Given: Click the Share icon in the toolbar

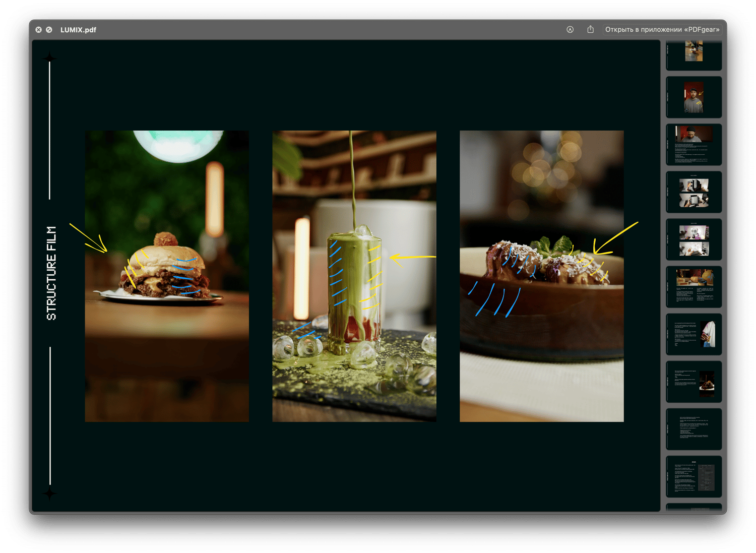Looking at the screenshot, I should click(590, 29).
